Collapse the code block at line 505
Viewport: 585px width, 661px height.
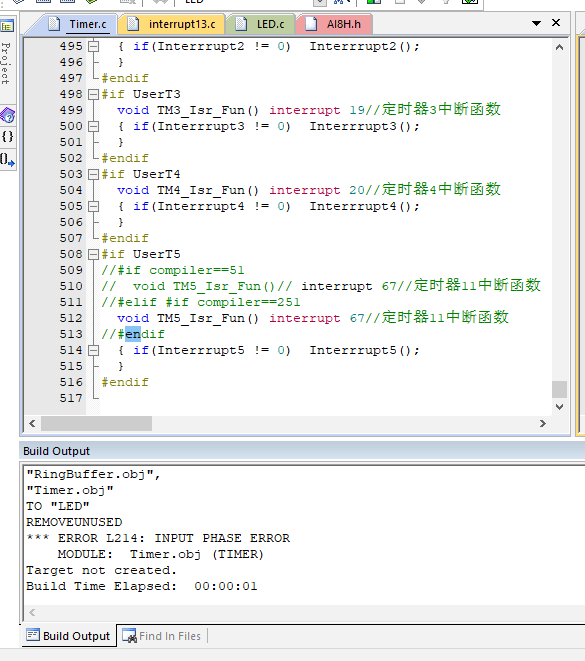[x=94, y=206]
